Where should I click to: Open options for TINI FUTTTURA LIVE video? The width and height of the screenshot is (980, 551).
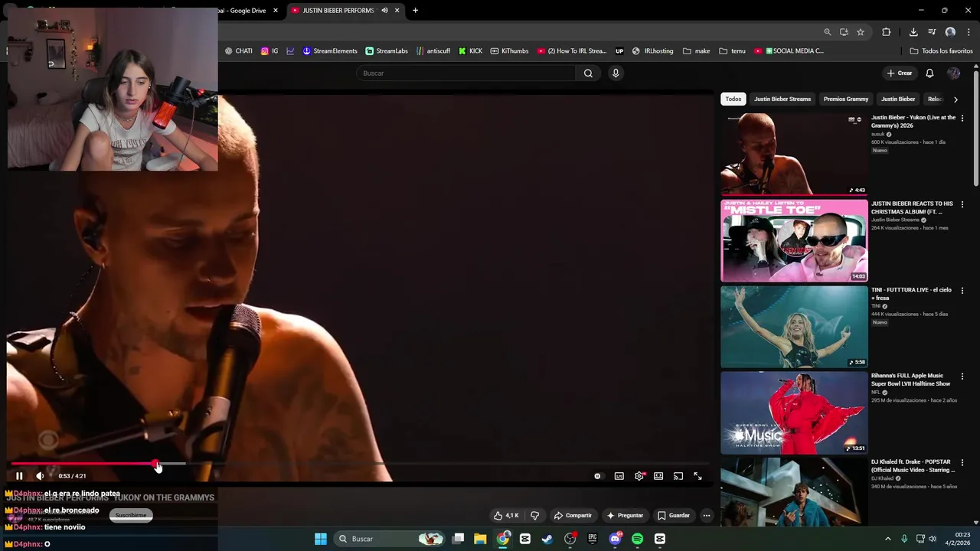(962, 291)
